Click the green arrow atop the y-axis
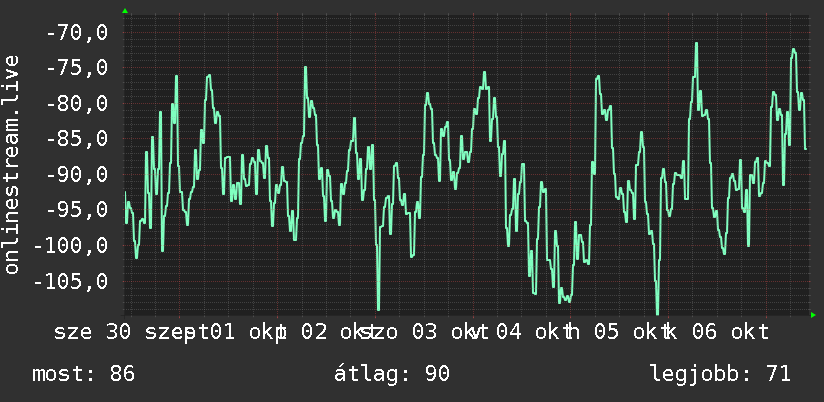 click(125, 11)
